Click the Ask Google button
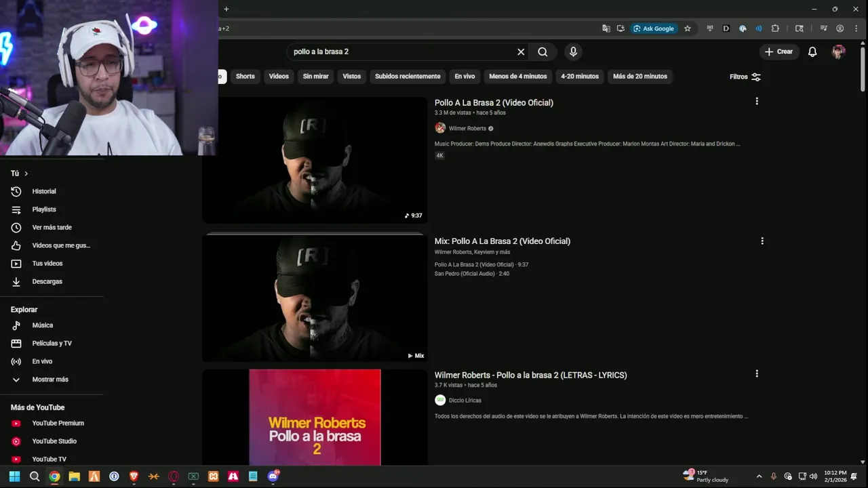 click(x=654, y=28)
